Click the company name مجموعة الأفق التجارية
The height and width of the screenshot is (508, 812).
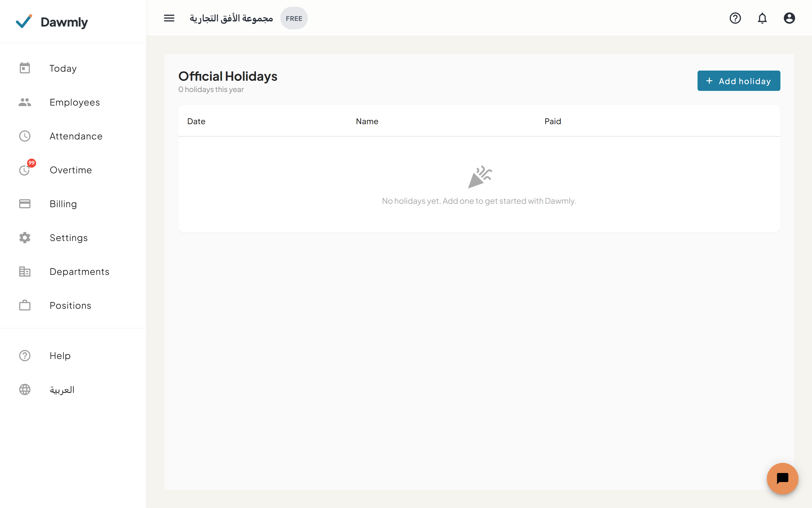(231, 18)
